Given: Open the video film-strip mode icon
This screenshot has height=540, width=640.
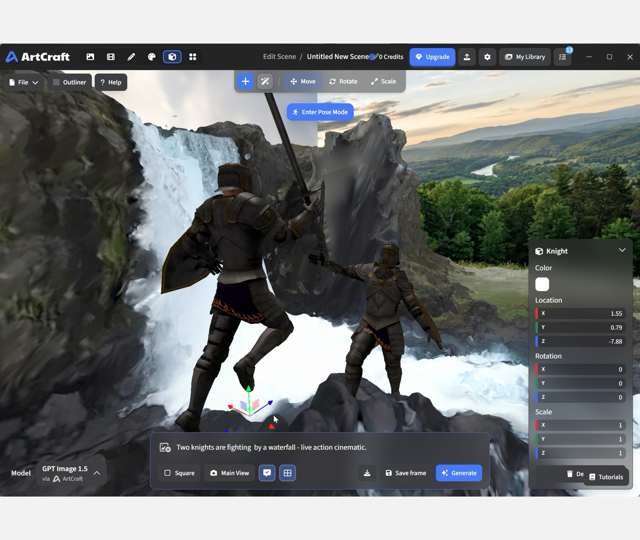Looking at the screenshot, I should (111, 57).
